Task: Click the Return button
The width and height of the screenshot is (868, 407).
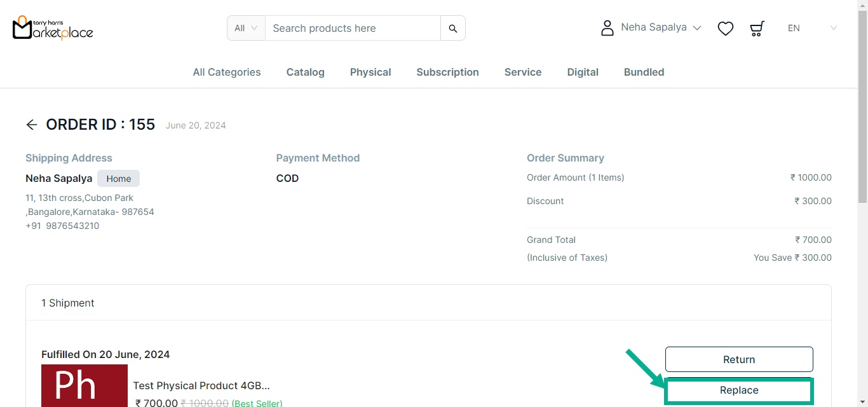Action: (739, 359)
